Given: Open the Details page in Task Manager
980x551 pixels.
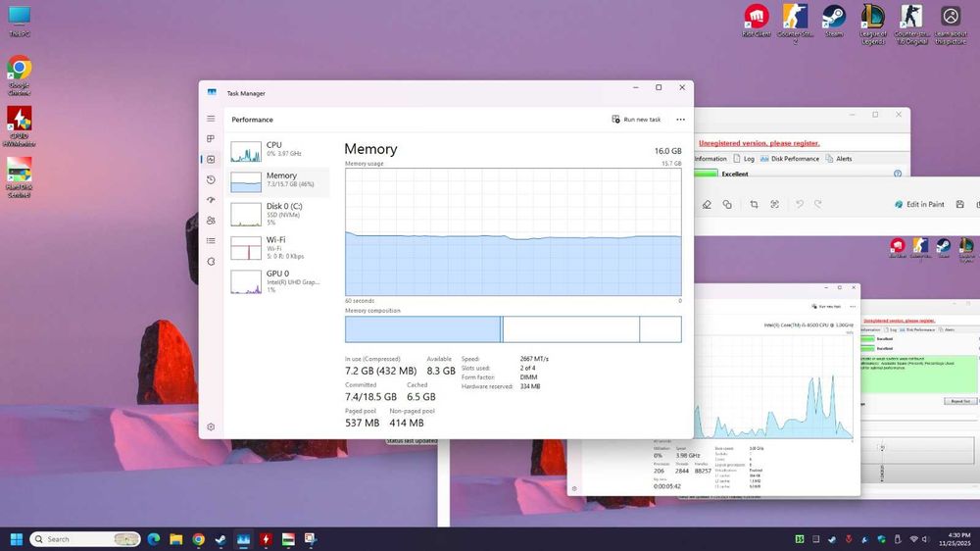Looking at the screenshot, I should [211, 241].
